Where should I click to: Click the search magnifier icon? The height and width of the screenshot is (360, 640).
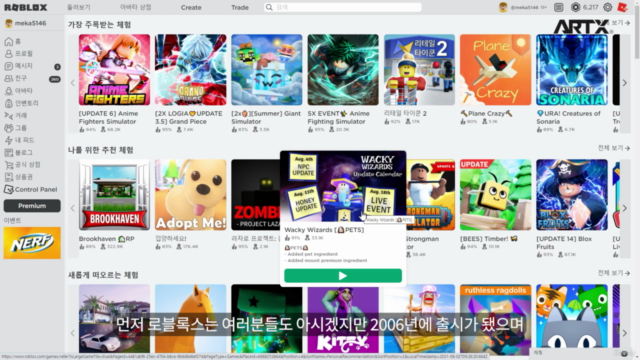[269, 7]
